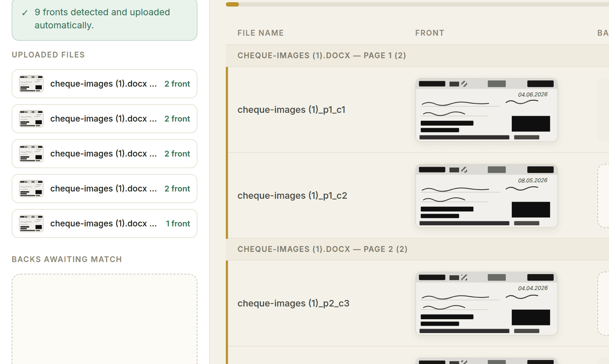Click the dashed back slot in the p1_c2 row
609x364 pixels.
[603, 196]
